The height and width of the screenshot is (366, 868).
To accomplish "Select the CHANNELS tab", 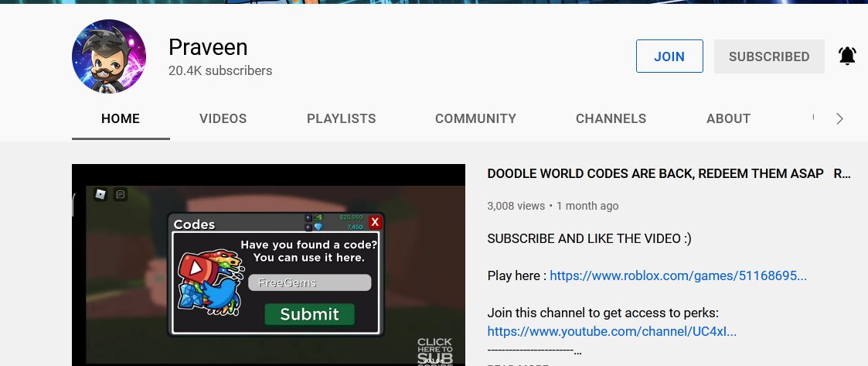I will (611, 118).
